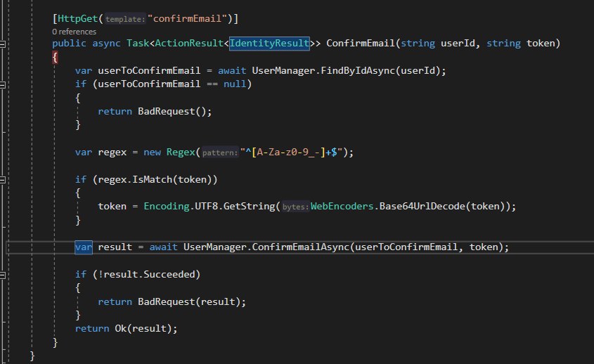Collapse the ConfirmEmail method outlining box
This screenshot has width=594, height=364.
pos(3,44)
